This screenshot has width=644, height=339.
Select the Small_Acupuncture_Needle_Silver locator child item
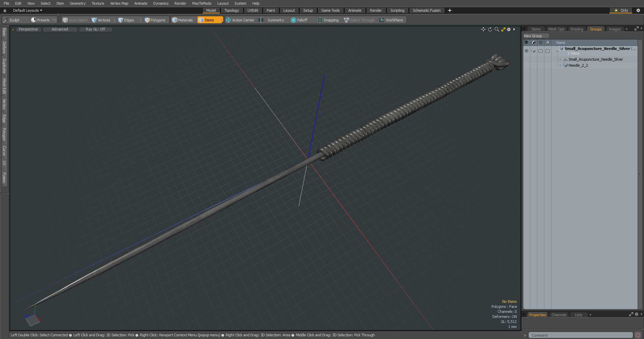pyautogui.click(x=595, y=59)
